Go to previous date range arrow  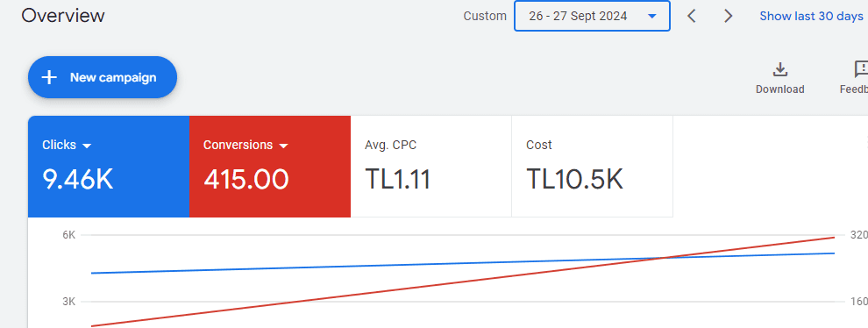[x=692, y=16]
